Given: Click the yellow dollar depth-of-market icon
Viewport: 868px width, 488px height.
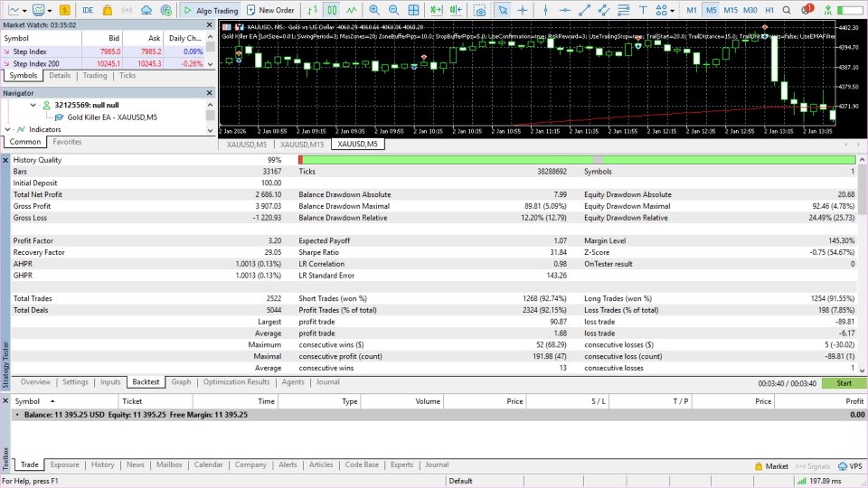Looking at the screenshot, I should 65,10.
